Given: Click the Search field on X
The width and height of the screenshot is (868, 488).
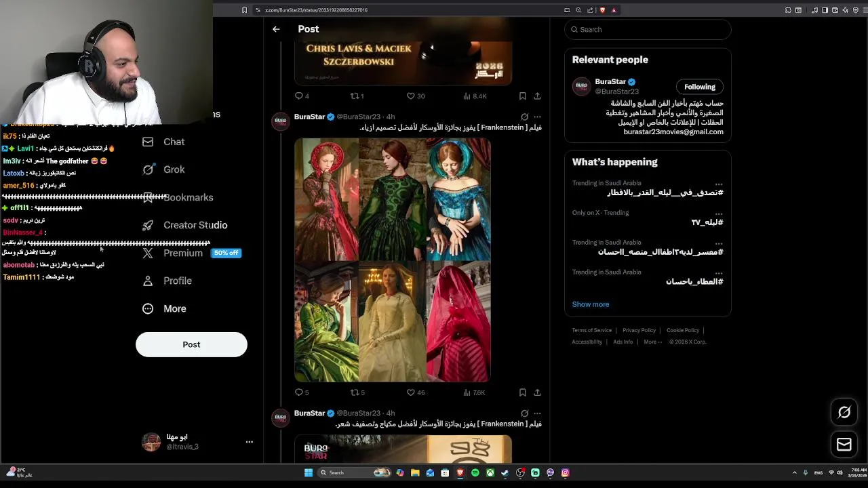Looking at the screenshot, I should (648, 29).
